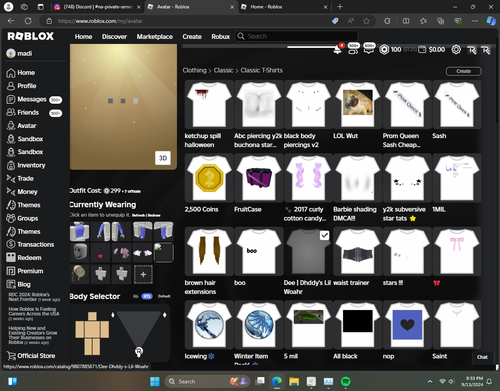Open the Blog sidebar item
The height and width of the screenshot is (391, 500).
[x=19, y=284]
